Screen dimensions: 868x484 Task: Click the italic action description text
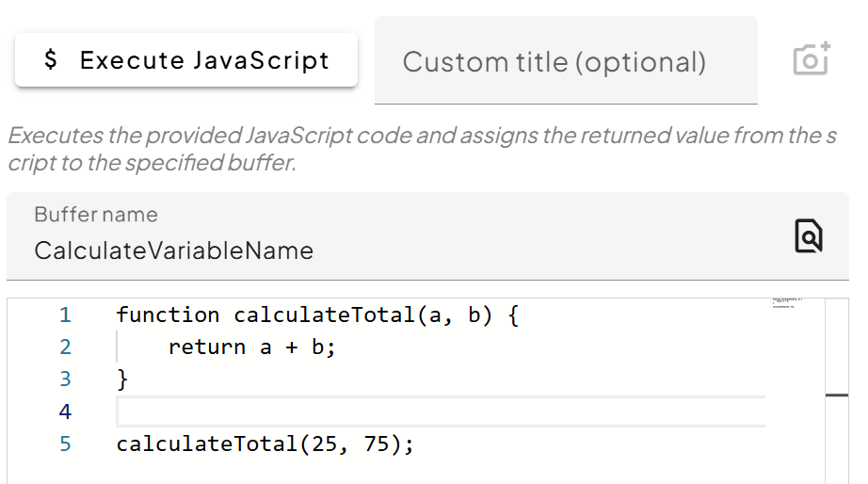point(421,148)
